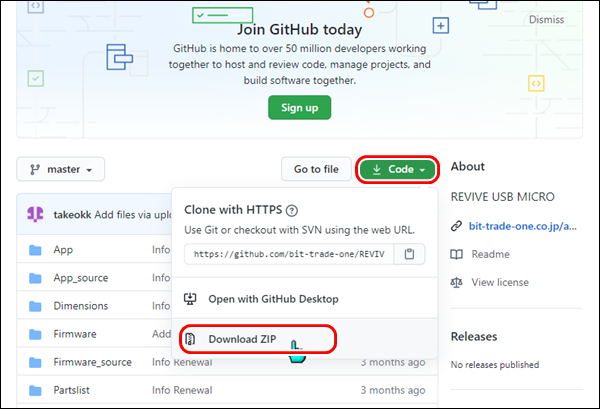Click Partslist 3 months ago timestamp
This screenshot has width=600, height=409.
393,390
